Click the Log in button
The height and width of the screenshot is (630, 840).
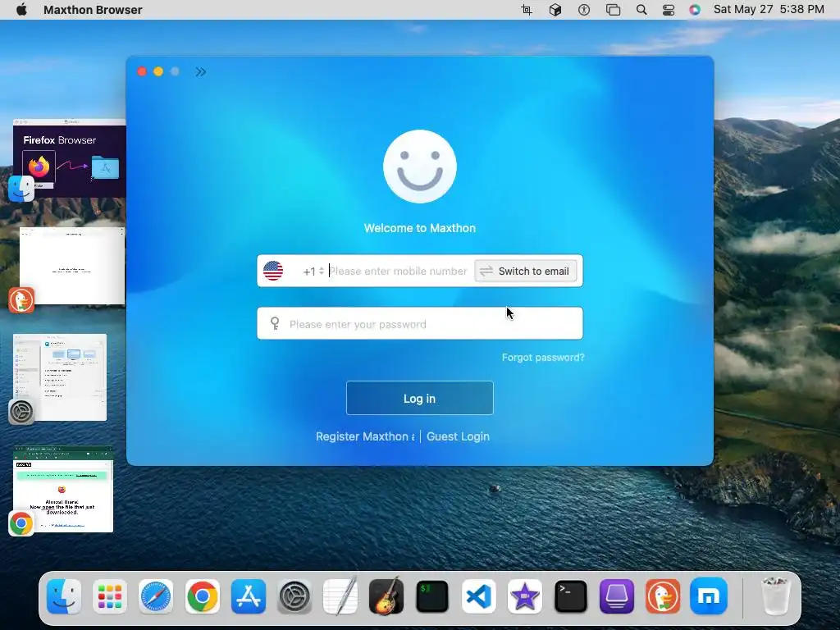click(419, 398)
